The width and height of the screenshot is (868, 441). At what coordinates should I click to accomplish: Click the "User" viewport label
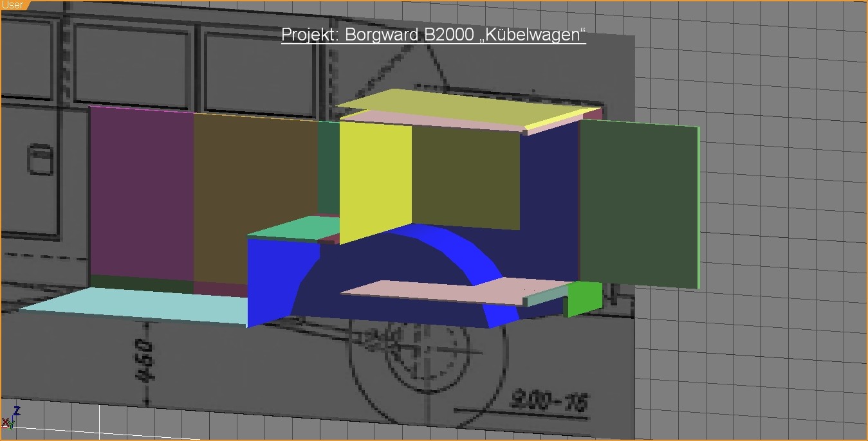click(12, 4)
